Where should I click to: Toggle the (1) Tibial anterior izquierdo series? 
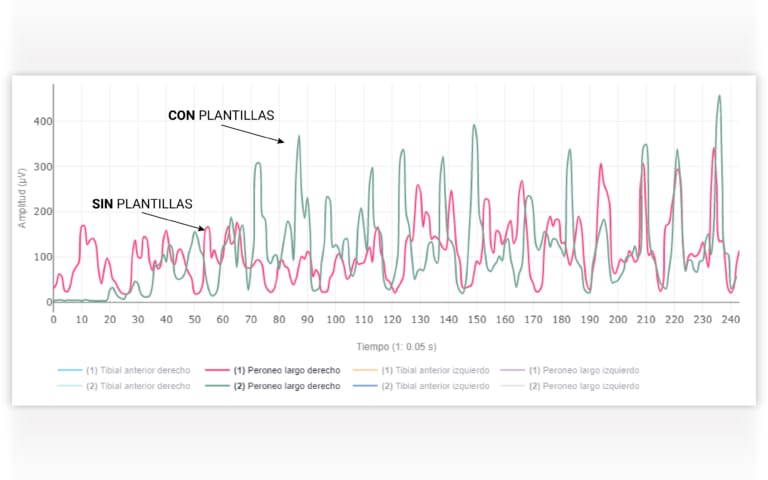421,370
